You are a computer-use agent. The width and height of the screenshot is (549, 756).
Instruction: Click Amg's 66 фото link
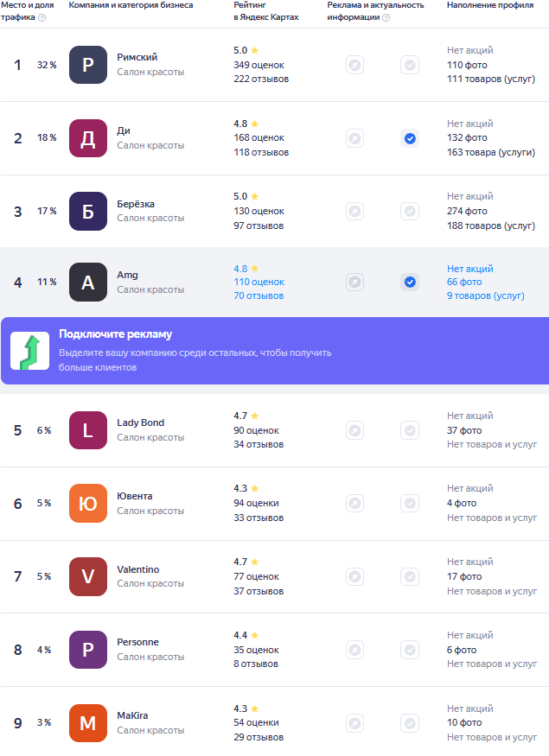pyautogui.click(x=464, y=282)
